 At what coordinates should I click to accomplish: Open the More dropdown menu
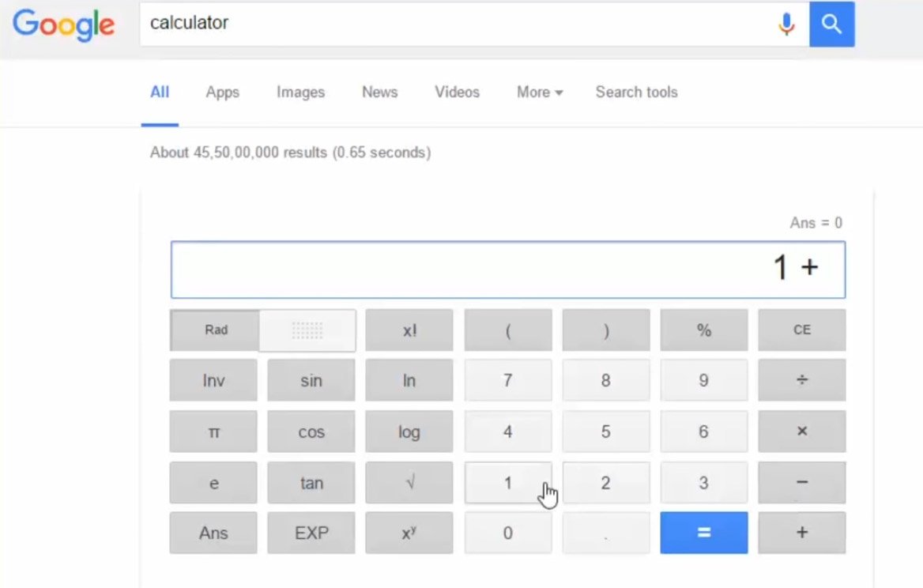coord(540,92)
